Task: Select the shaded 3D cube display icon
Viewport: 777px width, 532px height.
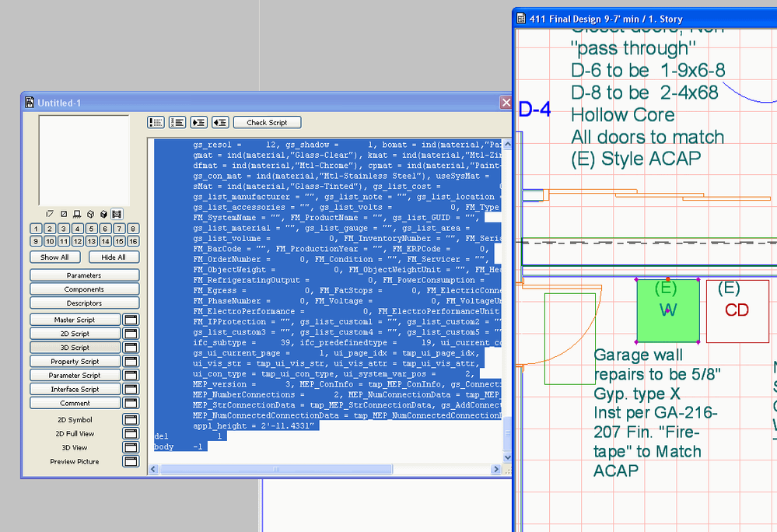Action: (x=103, y=214)
